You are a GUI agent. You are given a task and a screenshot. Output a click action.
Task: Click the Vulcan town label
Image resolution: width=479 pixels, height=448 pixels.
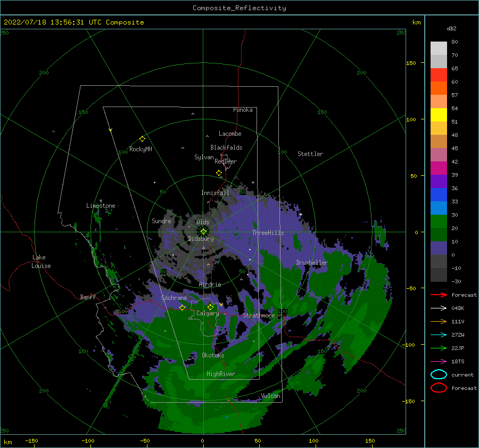271,396
